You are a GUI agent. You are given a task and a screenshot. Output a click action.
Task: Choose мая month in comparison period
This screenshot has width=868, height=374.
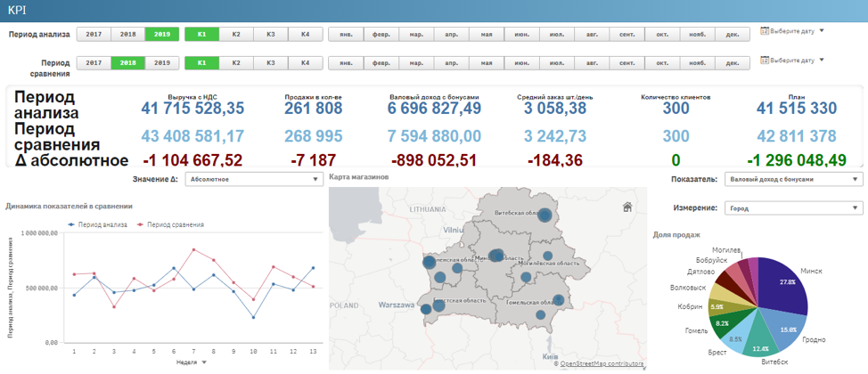(487, 63)
